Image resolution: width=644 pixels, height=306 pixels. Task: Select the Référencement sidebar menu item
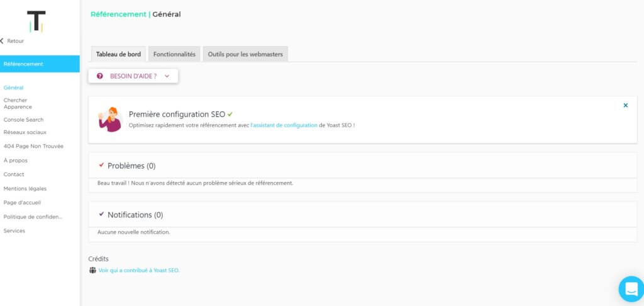[x=23, y=64]
